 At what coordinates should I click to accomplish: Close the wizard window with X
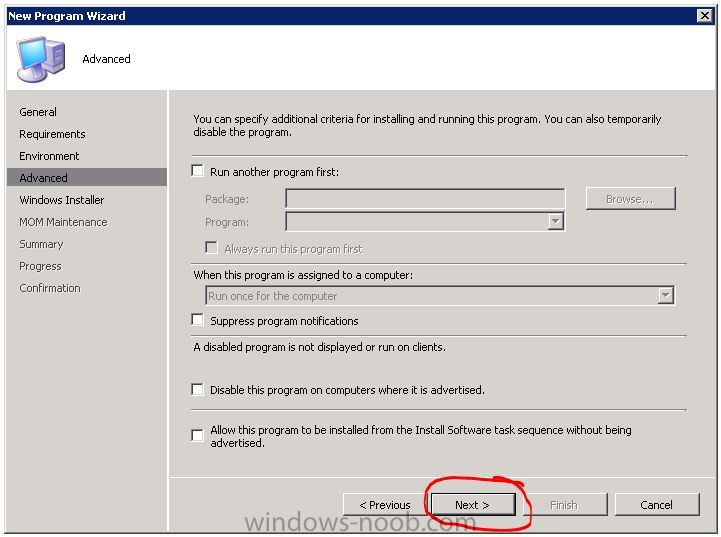click(x=704, y=16)
